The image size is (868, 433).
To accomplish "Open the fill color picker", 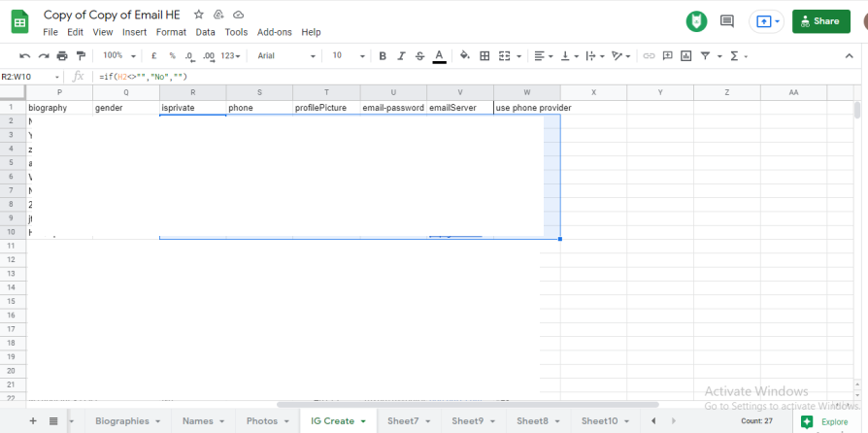I will click(x=465, y=55).
